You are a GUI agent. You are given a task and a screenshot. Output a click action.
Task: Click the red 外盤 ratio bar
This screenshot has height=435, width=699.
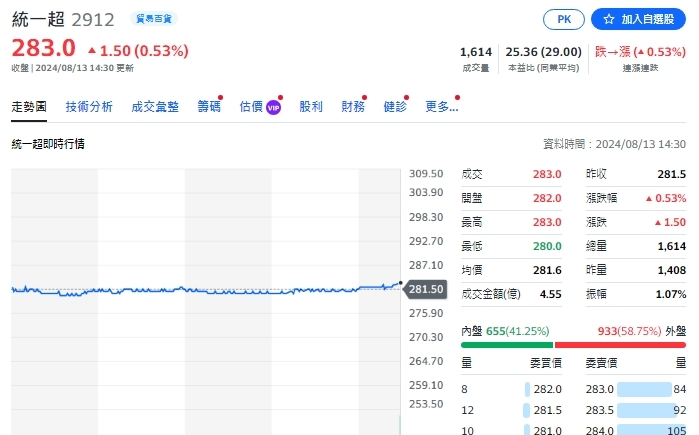point(620,345)
